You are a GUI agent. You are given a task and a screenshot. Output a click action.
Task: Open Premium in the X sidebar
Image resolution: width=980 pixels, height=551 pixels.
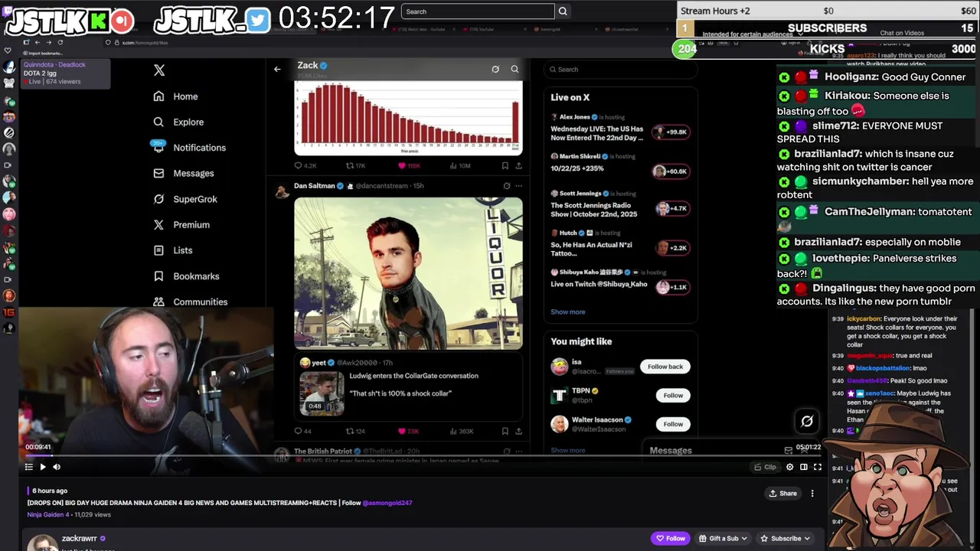point(181,224)
